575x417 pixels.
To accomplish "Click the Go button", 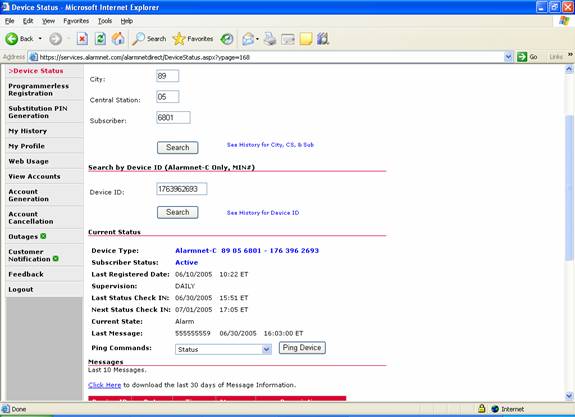I will pos(527,57).
